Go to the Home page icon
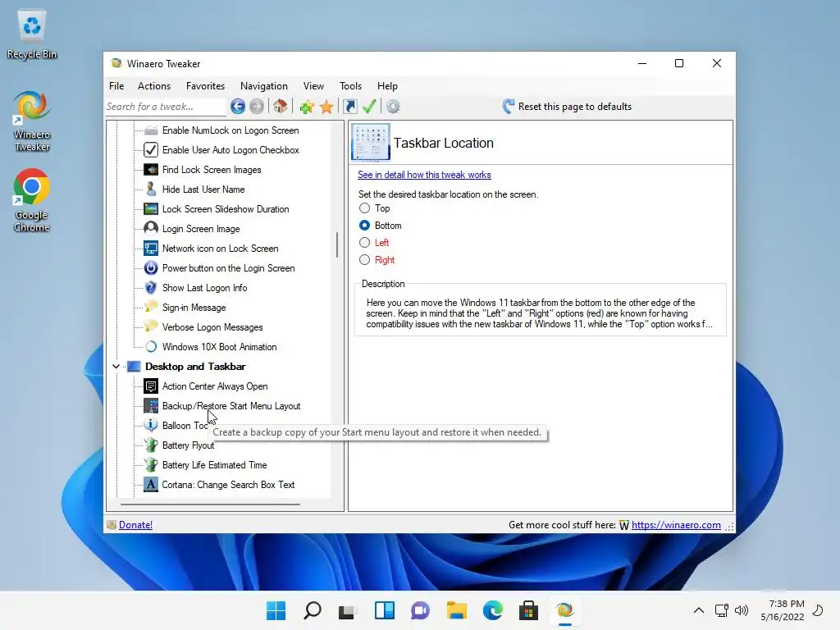 [281, 107]
